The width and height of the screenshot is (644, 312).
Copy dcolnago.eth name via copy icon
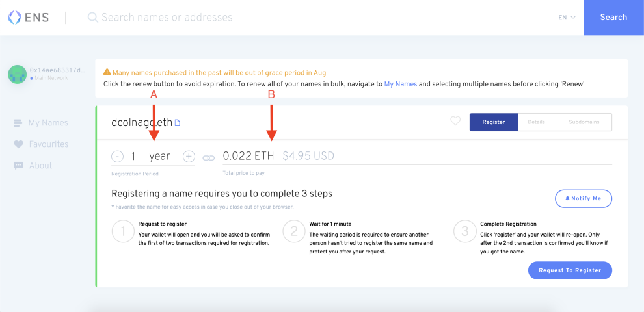[x=178, y=122]
